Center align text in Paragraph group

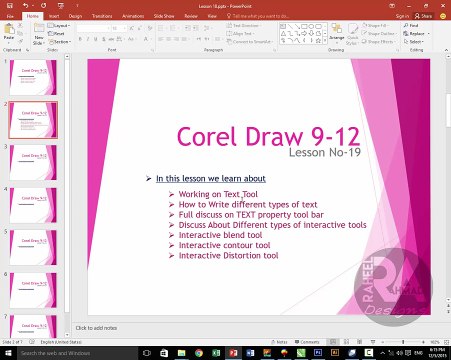point(168,39)
